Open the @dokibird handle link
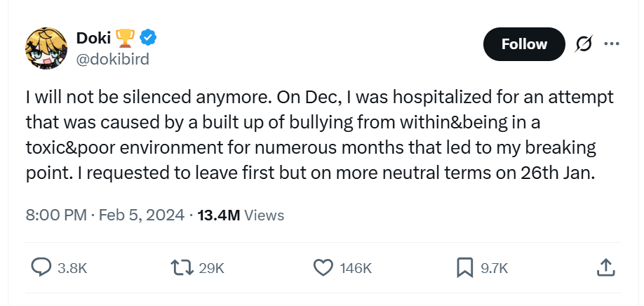 [x=112, y=59]
